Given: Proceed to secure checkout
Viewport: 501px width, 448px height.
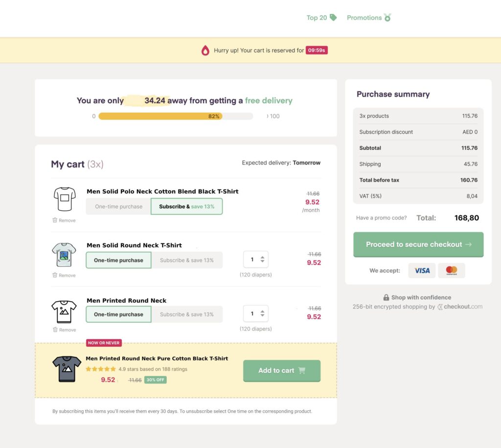Looking at the screenshot, I should [418, 244].
